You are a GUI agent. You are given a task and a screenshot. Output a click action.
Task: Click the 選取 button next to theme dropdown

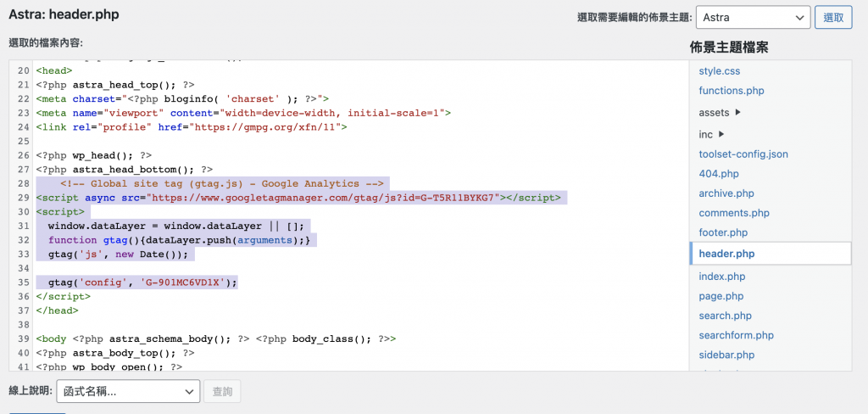833,17
